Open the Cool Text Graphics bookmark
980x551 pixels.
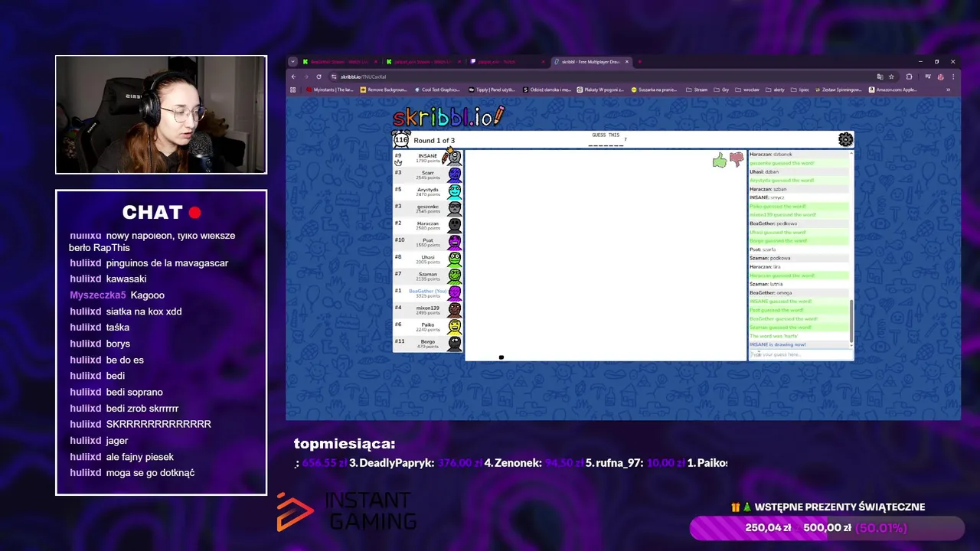click(x=436, y=90)
